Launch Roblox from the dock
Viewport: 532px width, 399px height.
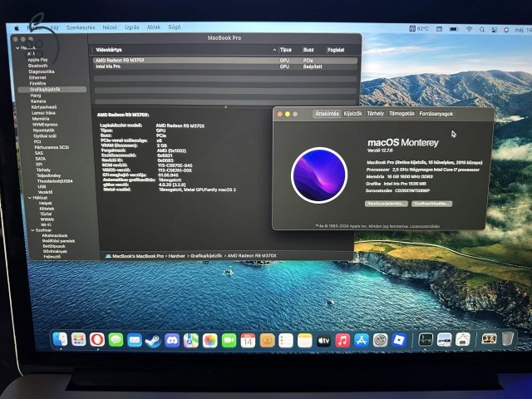click(x=399, y=340)
